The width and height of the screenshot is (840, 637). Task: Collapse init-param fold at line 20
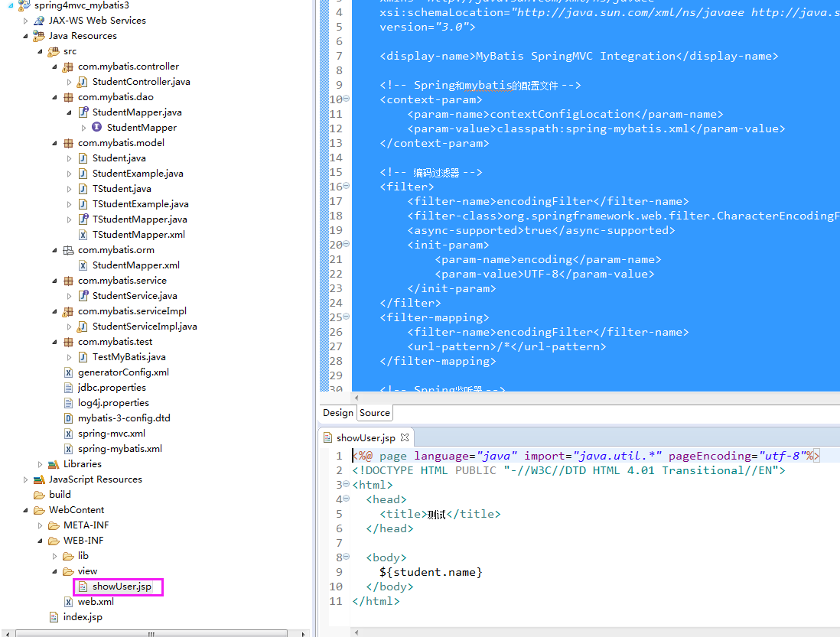point(346,243)
